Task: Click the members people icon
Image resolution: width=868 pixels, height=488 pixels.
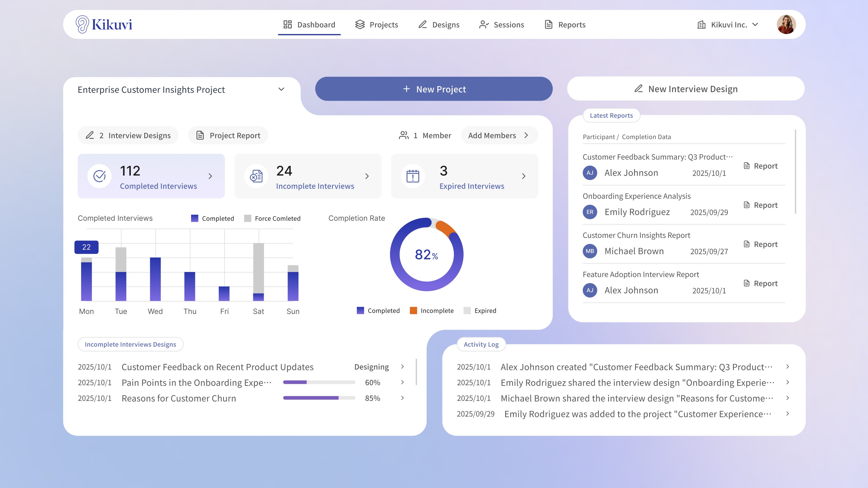Action: (404, 135)
